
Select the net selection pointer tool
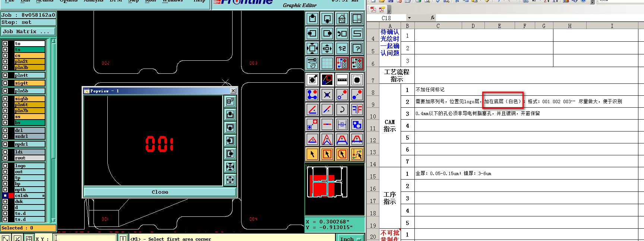(x=357, y=154)
